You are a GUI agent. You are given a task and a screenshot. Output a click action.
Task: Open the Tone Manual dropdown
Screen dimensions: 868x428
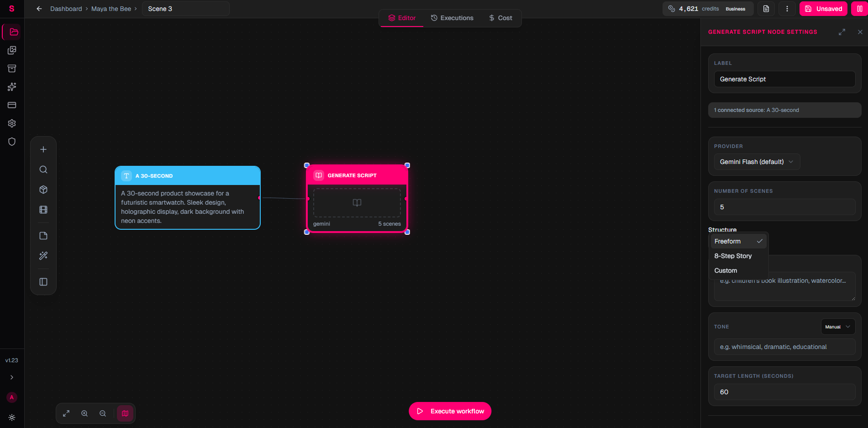(837, 326)
